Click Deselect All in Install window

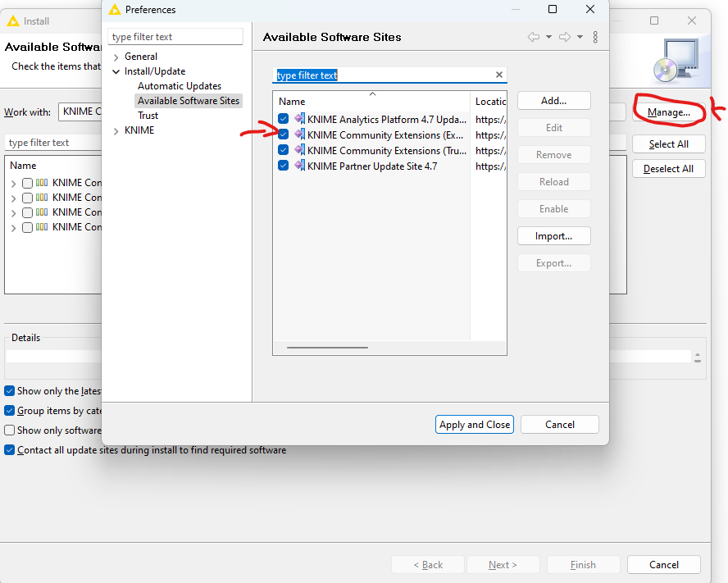click(x=669, y=169)
